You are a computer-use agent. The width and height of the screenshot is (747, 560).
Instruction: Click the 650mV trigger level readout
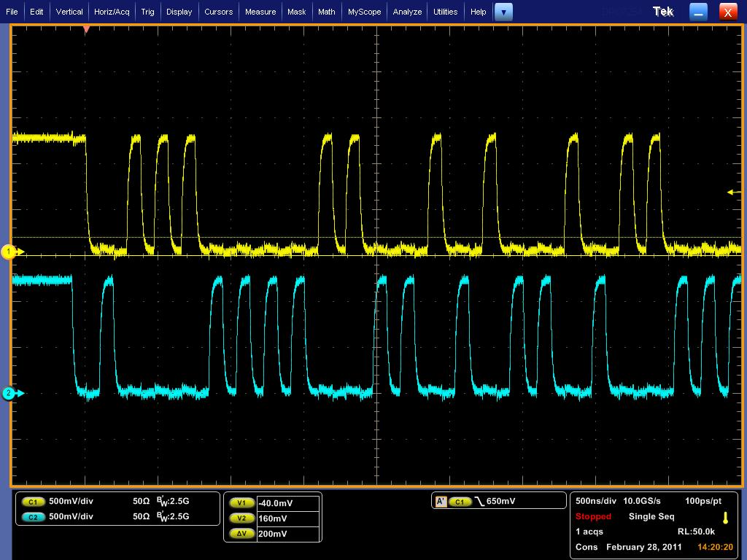click(500, 502)
